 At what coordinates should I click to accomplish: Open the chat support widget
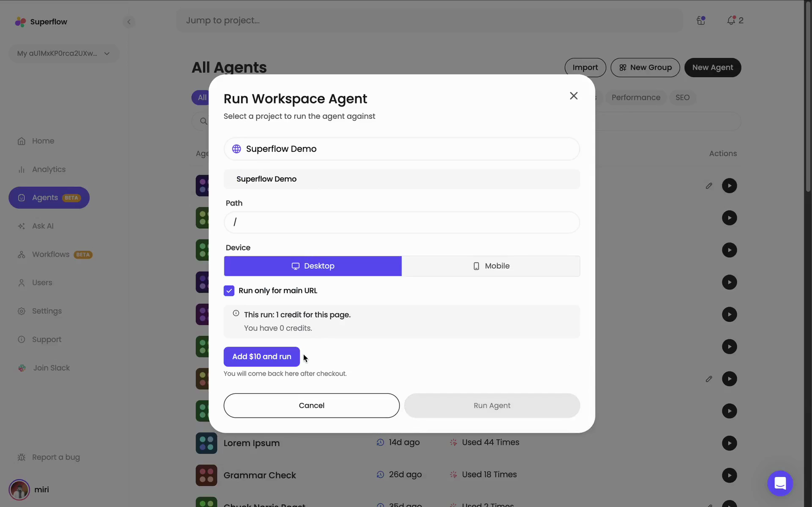point(780,483)
